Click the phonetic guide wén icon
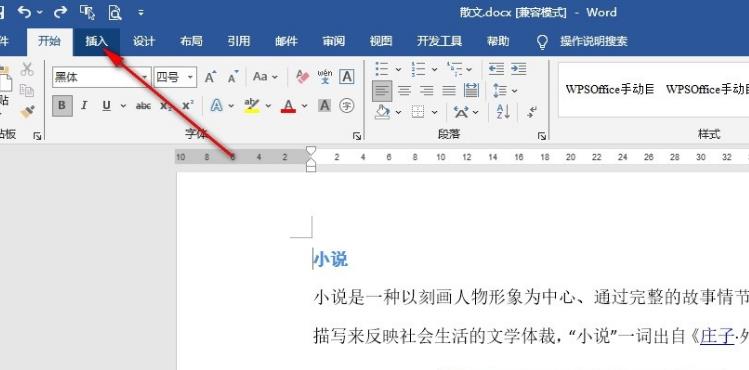 [x=325, y=76]
